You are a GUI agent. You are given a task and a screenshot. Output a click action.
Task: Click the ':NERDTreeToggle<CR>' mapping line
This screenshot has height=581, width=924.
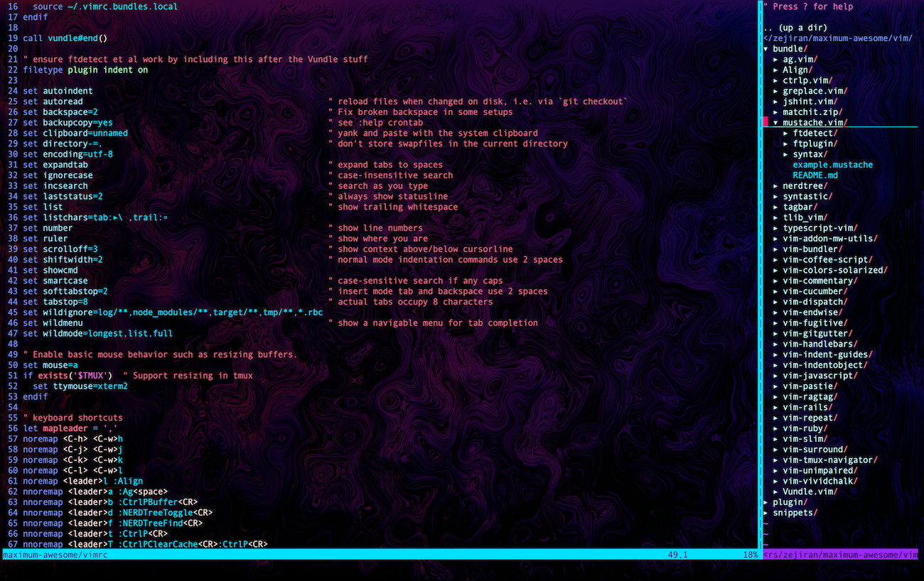pos(117,513)
